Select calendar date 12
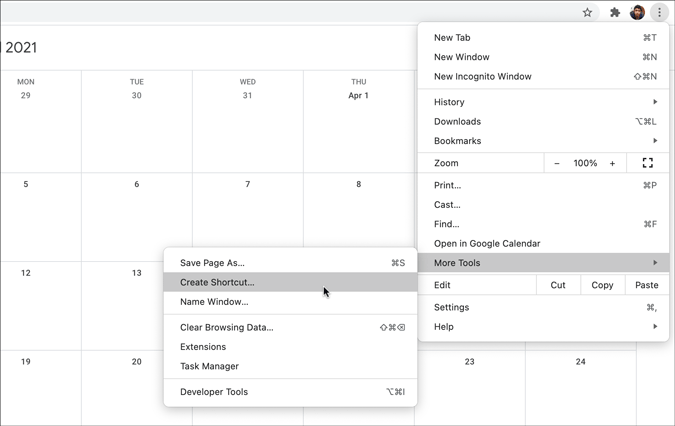The height and width of the screenshot is (426, 675). pyautogui.click(x=26, y=273)
